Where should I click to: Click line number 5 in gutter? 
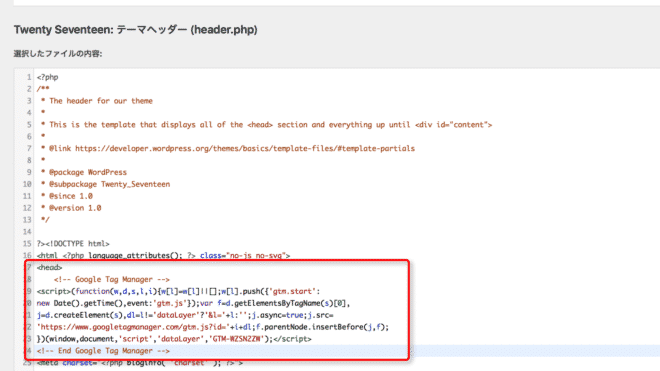(x=29, y=125)
